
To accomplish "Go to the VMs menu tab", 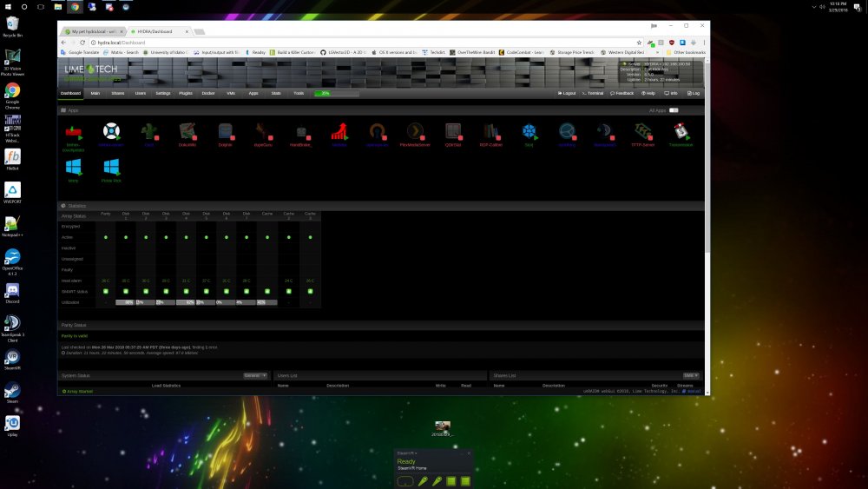I will click(x=231, y=93).
